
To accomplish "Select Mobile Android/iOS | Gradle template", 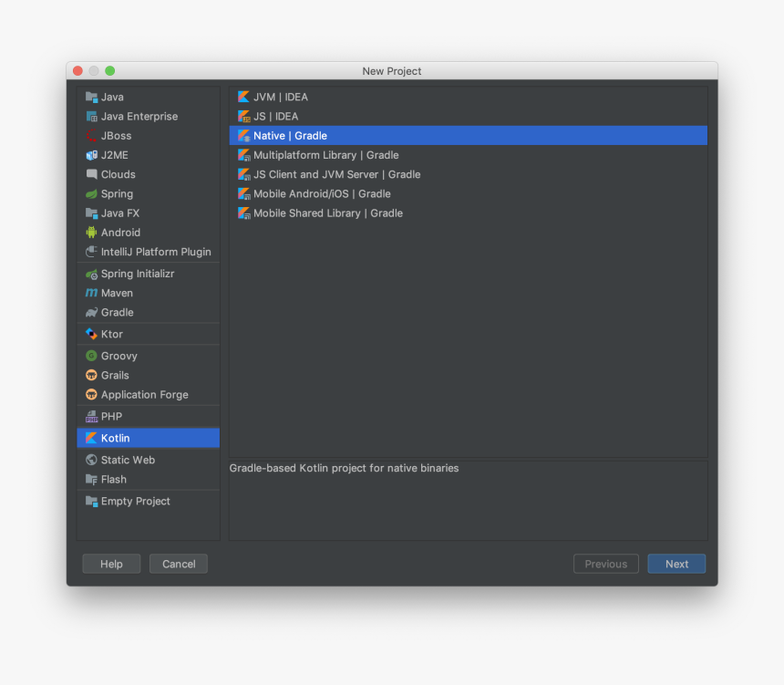I will (x=469, y=194).
